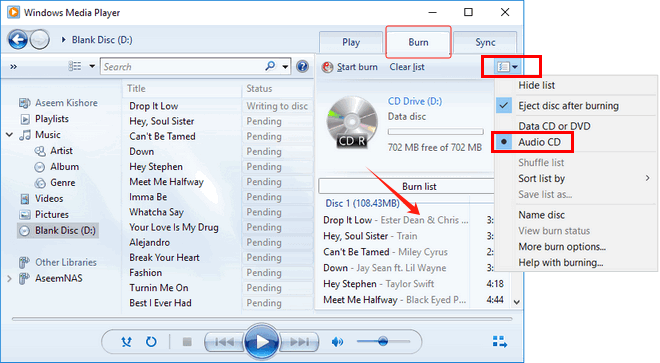This screenshot has width=660, height=363.
Task: Click the Forward navigation arrow button
Action: point(40,40)
